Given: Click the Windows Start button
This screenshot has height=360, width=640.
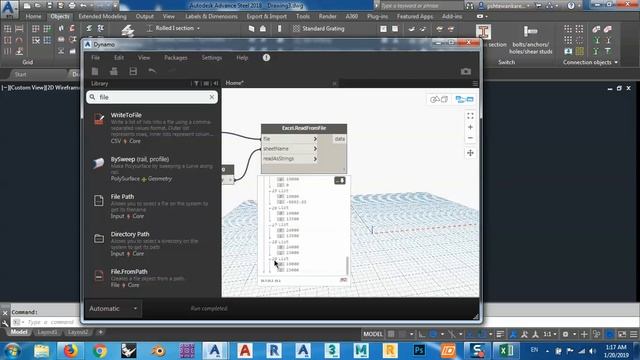Looking at the screenshot, I should pyautogui.click(x=12, y=350).
